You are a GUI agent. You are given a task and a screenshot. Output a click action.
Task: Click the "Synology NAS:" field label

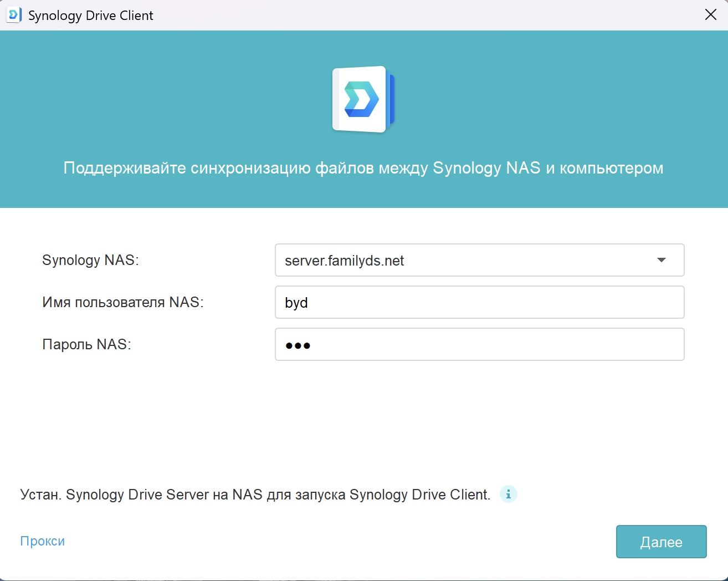click(x=90, y=260)
